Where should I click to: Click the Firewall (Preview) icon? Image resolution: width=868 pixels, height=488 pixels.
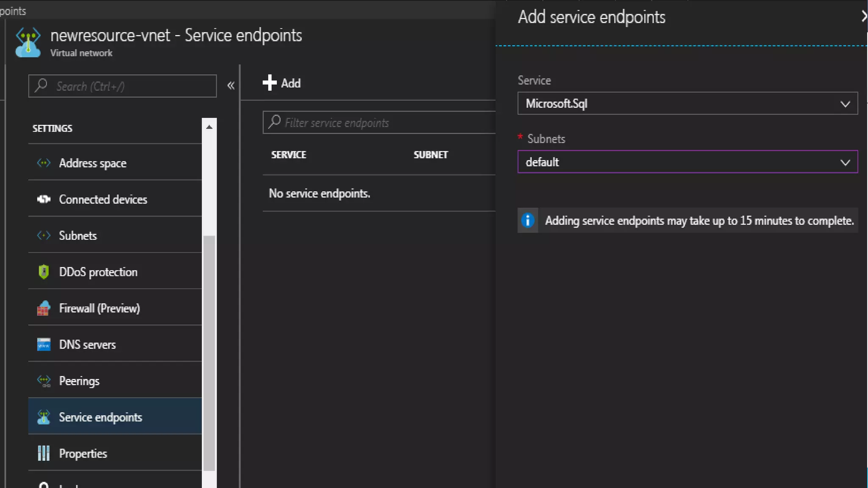click(x=44, y=308)
